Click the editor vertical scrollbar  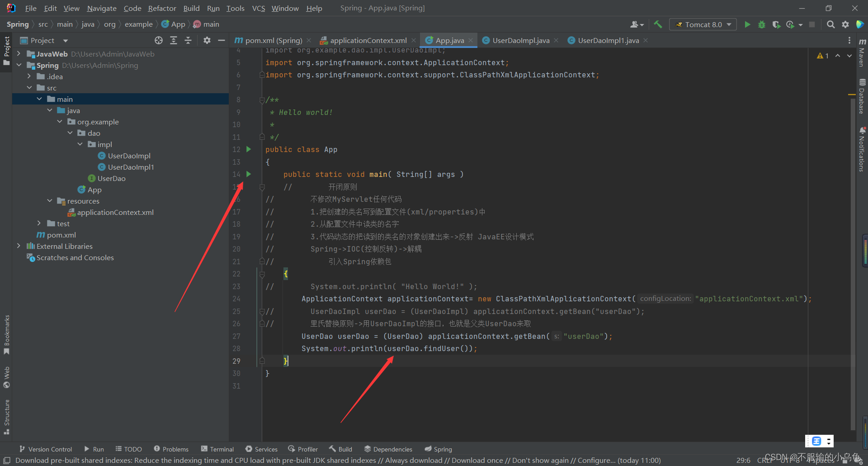[853, 263]
